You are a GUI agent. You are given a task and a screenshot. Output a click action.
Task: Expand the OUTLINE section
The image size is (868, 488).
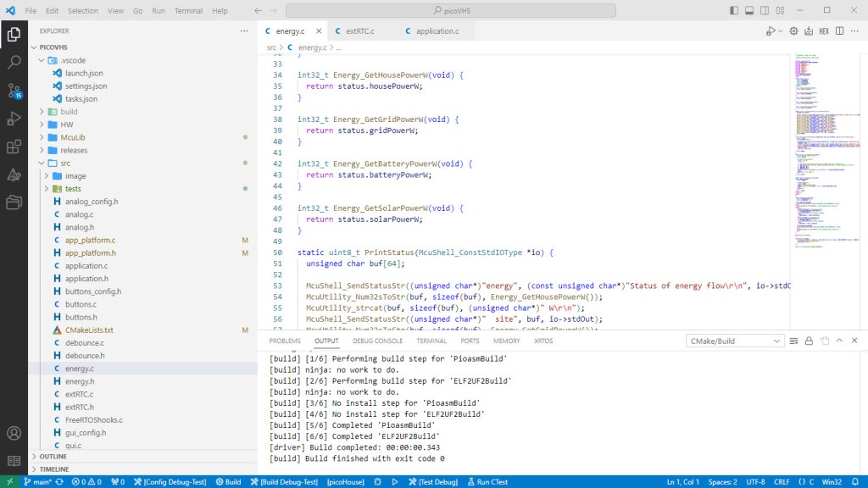[54, 457]
